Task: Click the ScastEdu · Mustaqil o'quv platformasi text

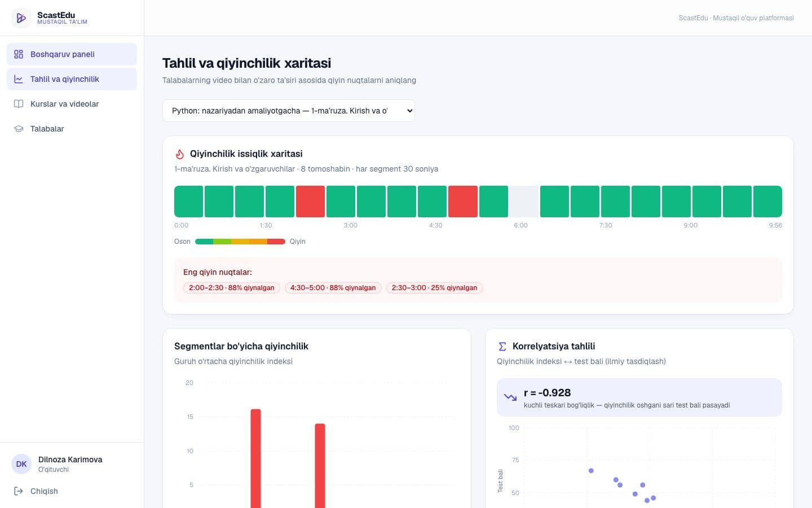Action: pos(736,18)
